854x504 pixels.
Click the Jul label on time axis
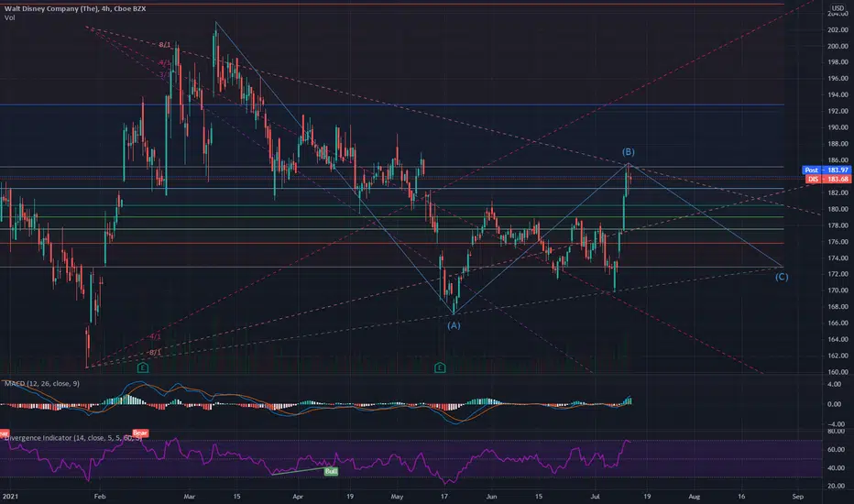coord(596,497)
